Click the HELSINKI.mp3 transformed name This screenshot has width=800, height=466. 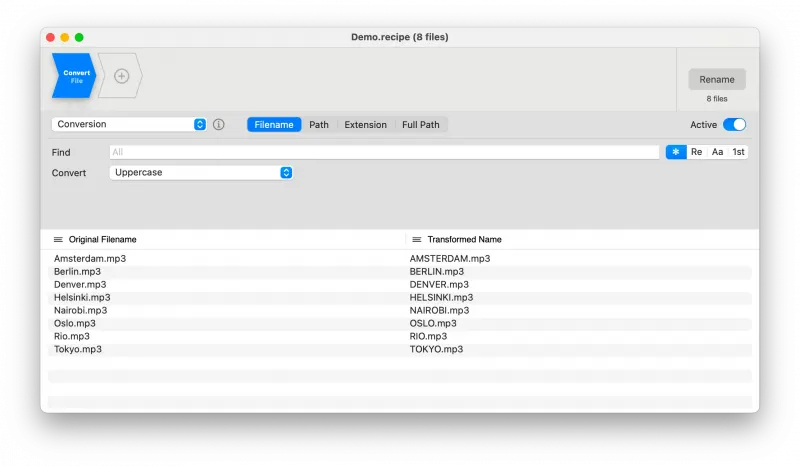tap(441, 298)
